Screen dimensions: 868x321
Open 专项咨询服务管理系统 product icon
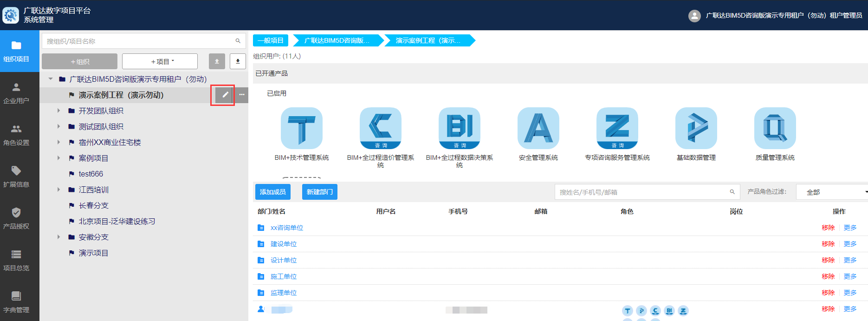(617, 128)
